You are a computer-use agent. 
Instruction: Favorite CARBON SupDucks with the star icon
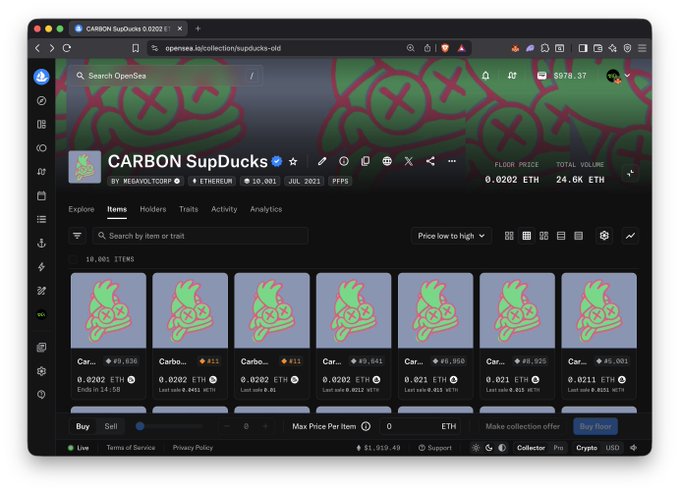click(293, 161)
